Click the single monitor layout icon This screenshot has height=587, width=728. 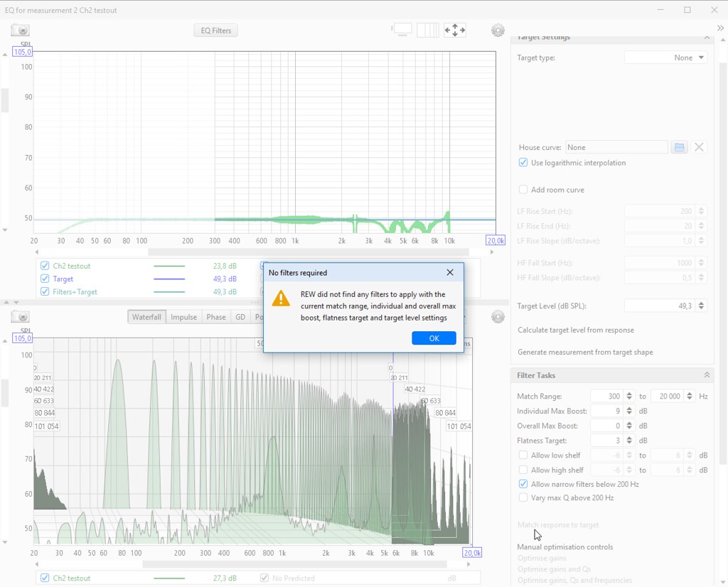[x=402, y=30]
